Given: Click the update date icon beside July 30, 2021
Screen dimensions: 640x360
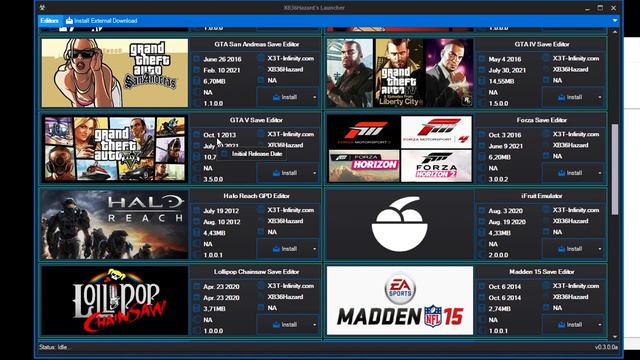Looking at the screenshot, I should [x=482, y=70].
